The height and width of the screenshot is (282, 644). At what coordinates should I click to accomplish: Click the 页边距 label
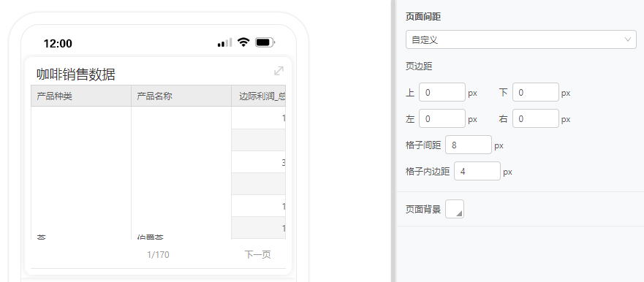419,66
